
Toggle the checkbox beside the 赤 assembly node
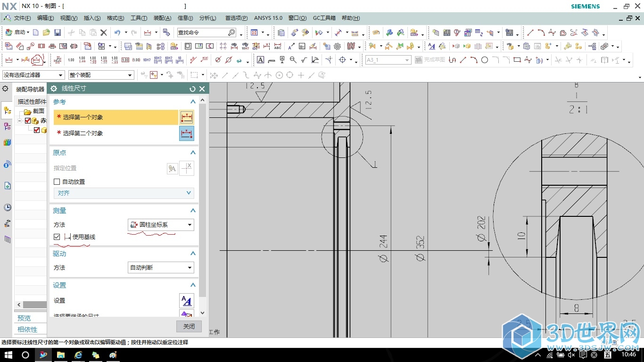pos(28,121)
